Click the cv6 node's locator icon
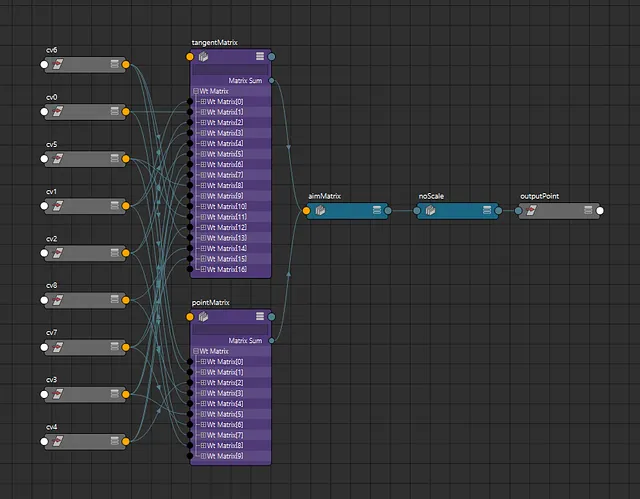This screenshot has height=499, width=640. 59,64
